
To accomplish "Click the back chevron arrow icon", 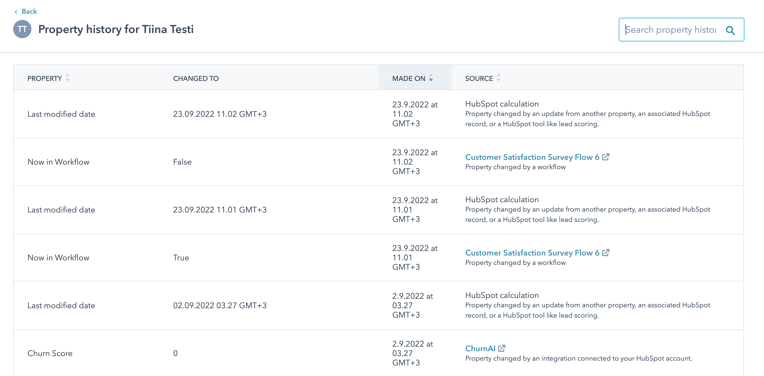I will [x=16, y=11].
